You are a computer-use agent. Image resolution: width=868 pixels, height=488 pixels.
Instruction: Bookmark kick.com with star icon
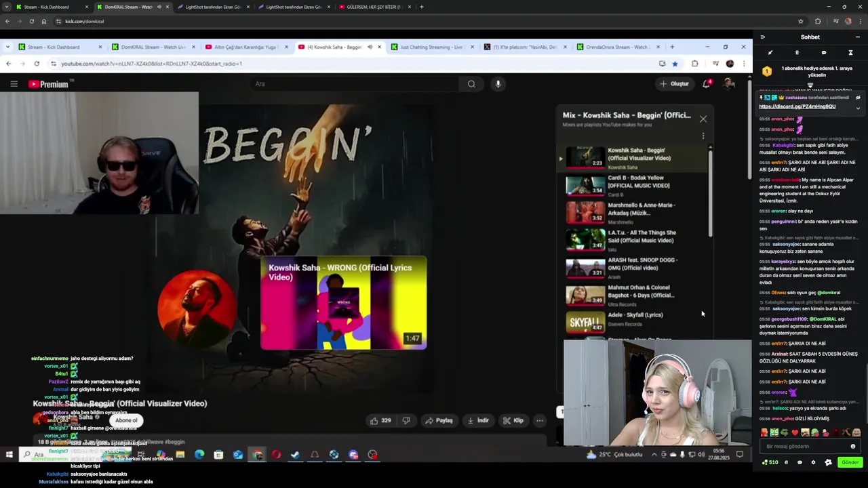(801, 21)
